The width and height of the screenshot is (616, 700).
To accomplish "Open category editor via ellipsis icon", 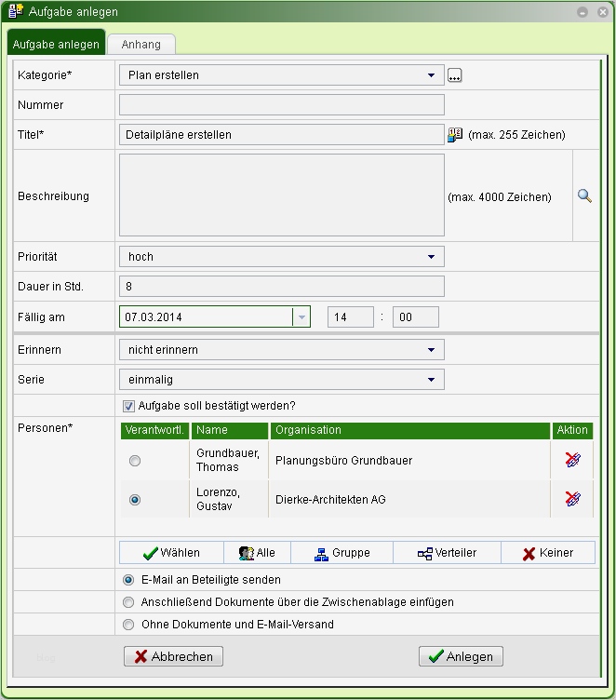I will coord(454,75).
